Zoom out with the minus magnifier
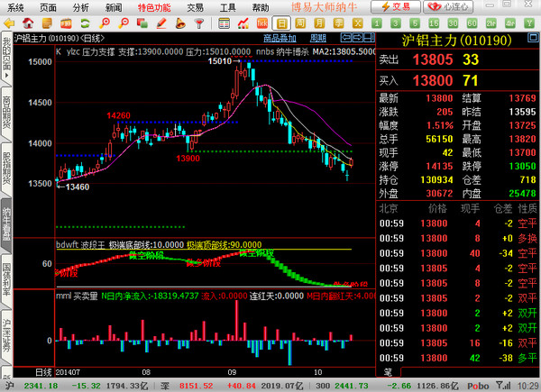The height and width of the screenshot is (392, 541). tap(124, 23)
